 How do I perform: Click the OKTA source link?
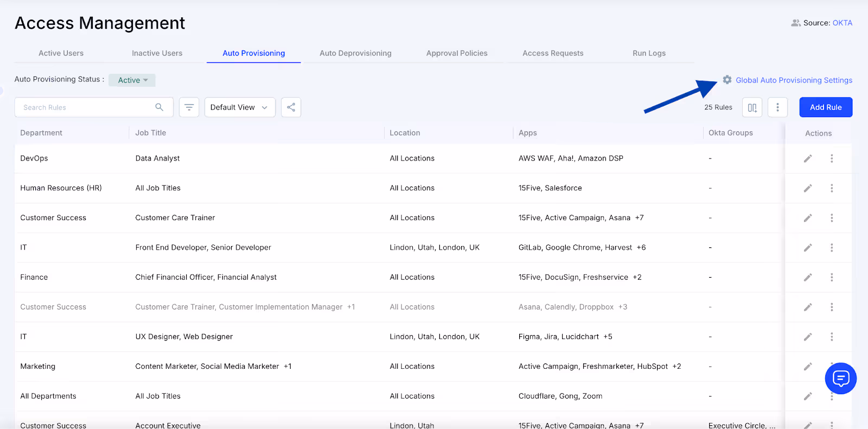tap(843, 23)
